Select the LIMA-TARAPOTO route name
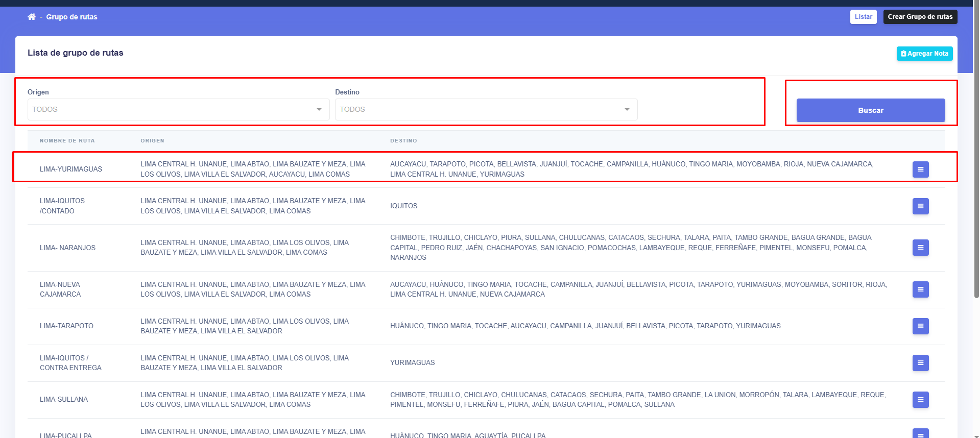 [66, 326]
